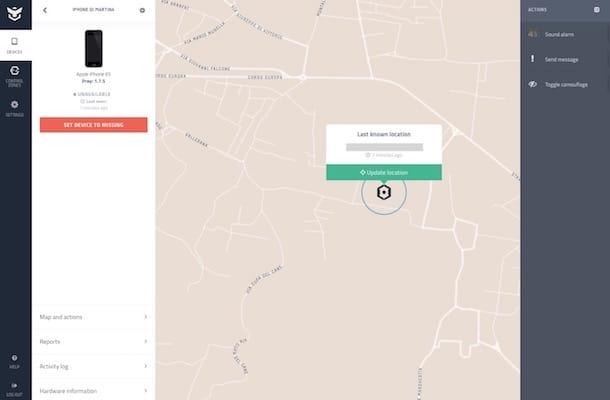Expand Reports chevron arrow
This screenshot has width=610, height=400.
[x=145, y=341]
